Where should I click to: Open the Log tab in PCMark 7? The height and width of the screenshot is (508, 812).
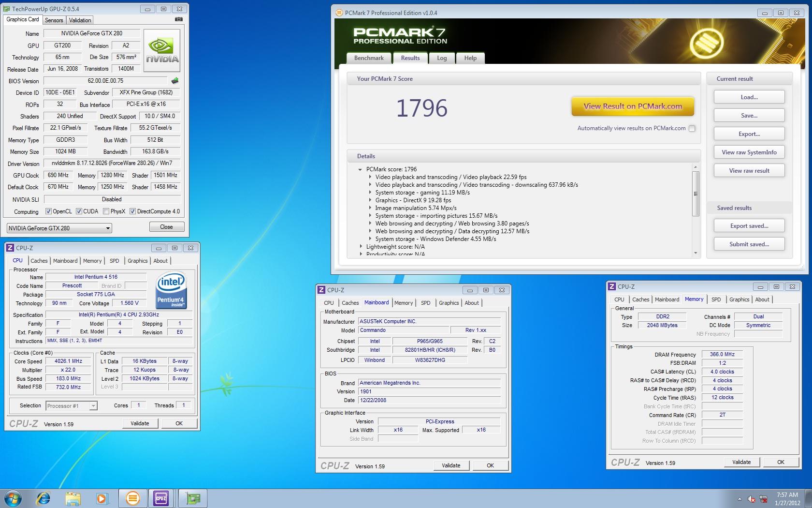coord(442,58)
